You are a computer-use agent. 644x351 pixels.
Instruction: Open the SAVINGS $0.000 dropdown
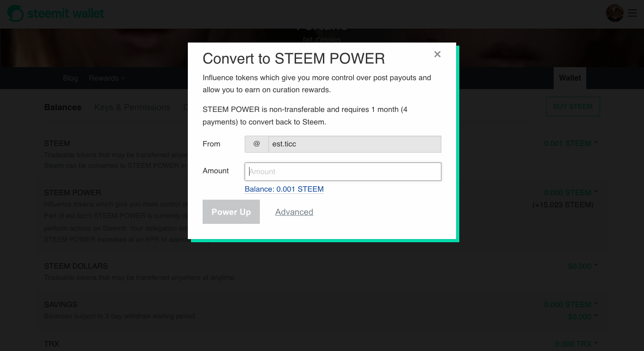coord(583,317)
